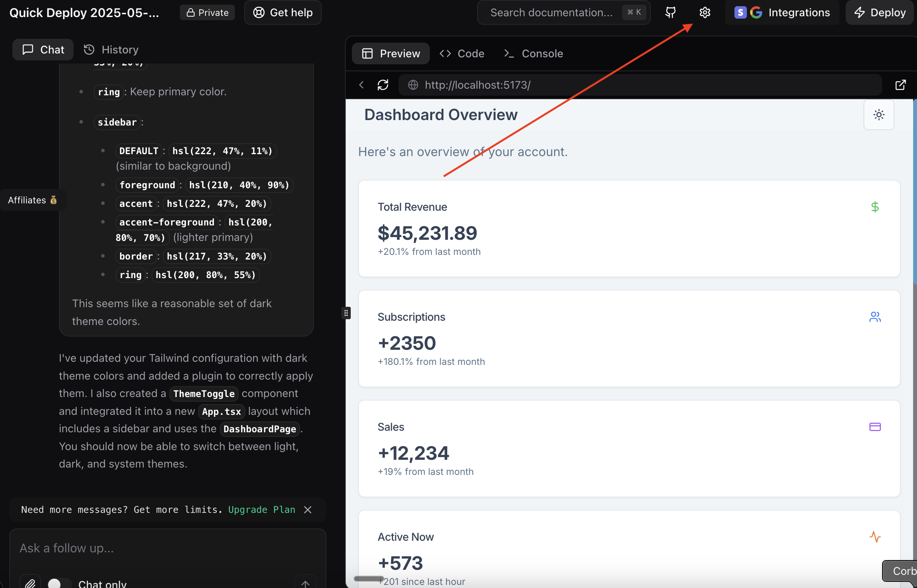Click the Subscriptions +2350 value
Viewport: 917px width, 588px height.
pos(407,343)
